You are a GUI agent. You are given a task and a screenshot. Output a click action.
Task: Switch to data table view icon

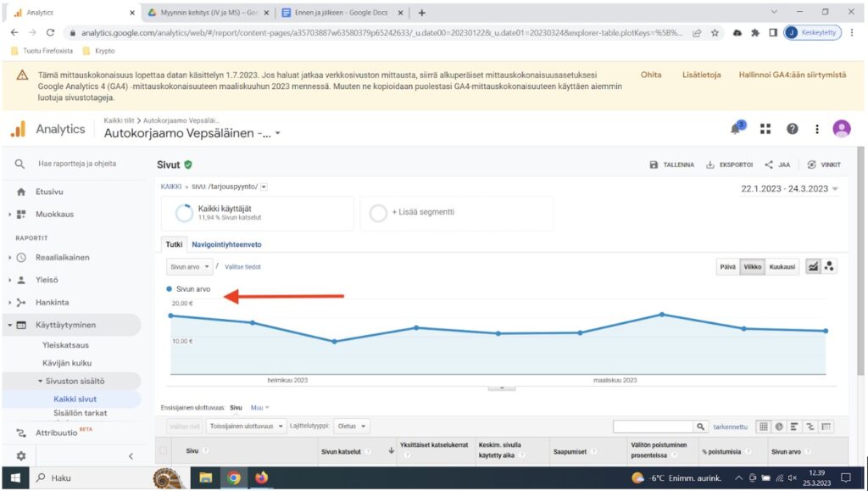point(764,427)
